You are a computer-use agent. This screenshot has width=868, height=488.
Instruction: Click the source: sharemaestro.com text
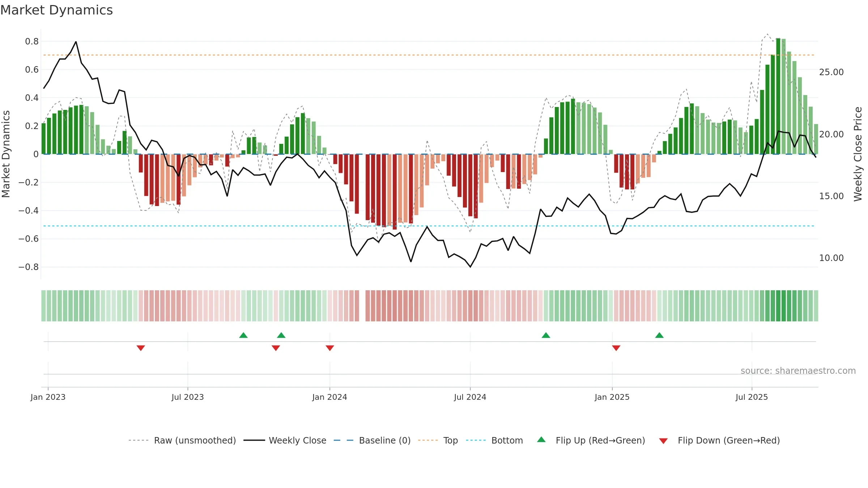(x=798, y=371)
